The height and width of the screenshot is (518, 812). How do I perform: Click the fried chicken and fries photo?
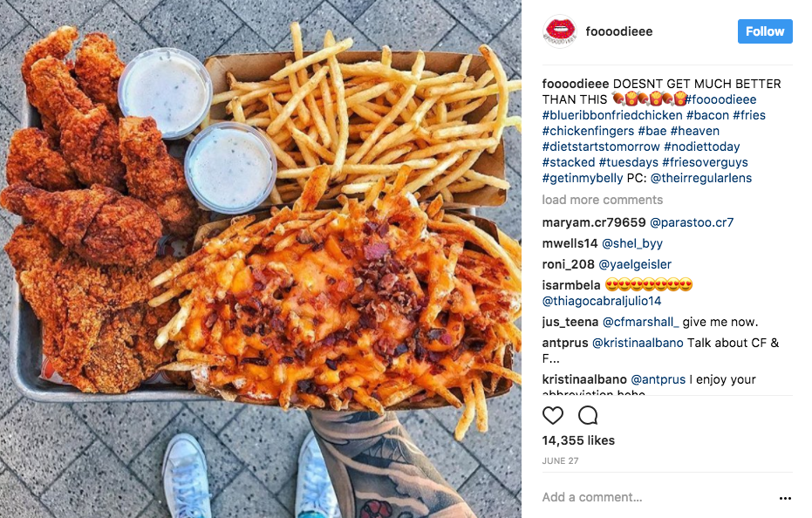point(261,259)
